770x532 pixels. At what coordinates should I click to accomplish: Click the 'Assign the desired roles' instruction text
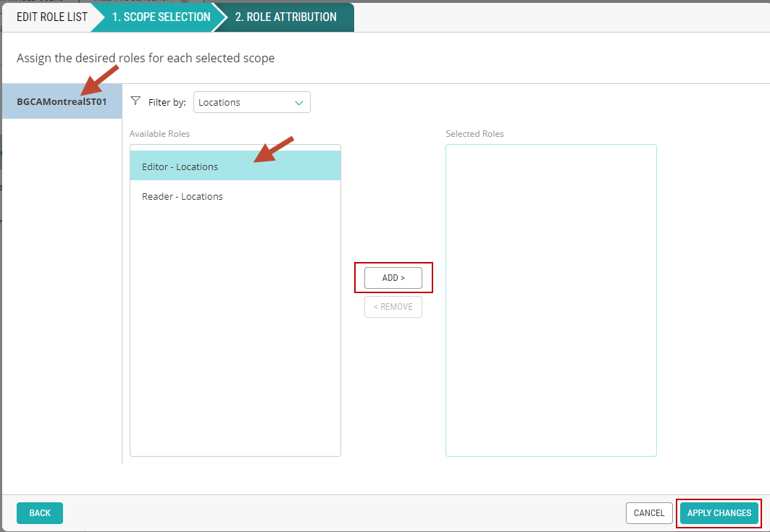pyautogui.click(x=146, y=58)
